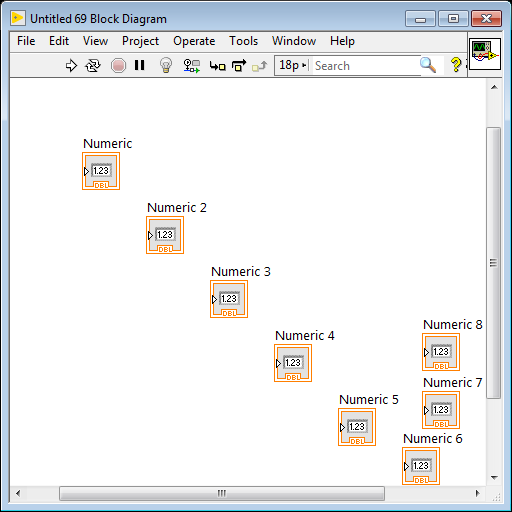Close the Block Diagram window
The width and height of the screenshot is (512, 512).
click(x=486, y=19)
